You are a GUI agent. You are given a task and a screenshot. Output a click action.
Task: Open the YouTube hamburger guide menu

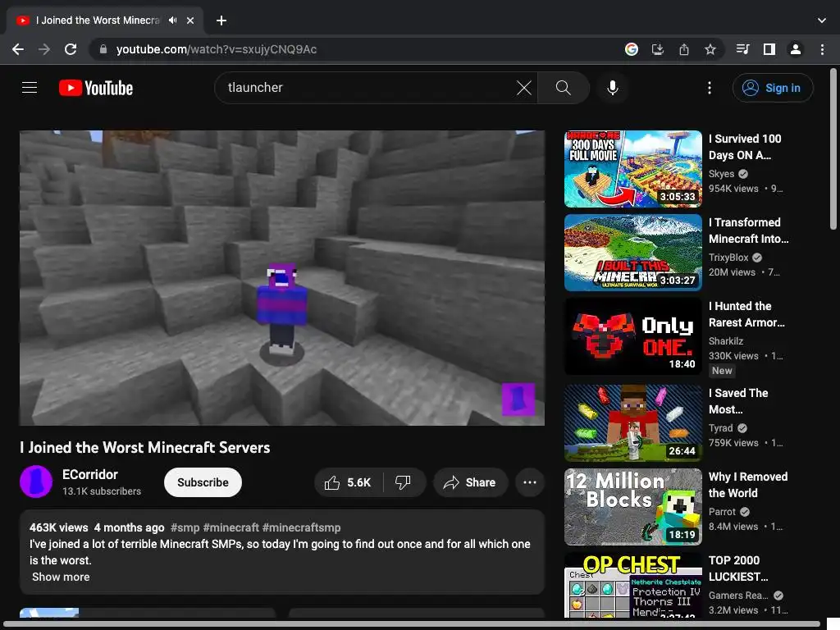coord(30,87)
